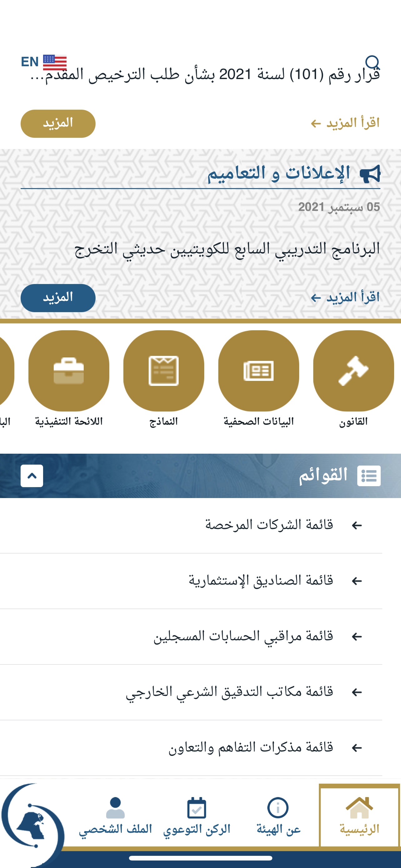Open الإعلانات و التعاميم heading

(279, 173)
